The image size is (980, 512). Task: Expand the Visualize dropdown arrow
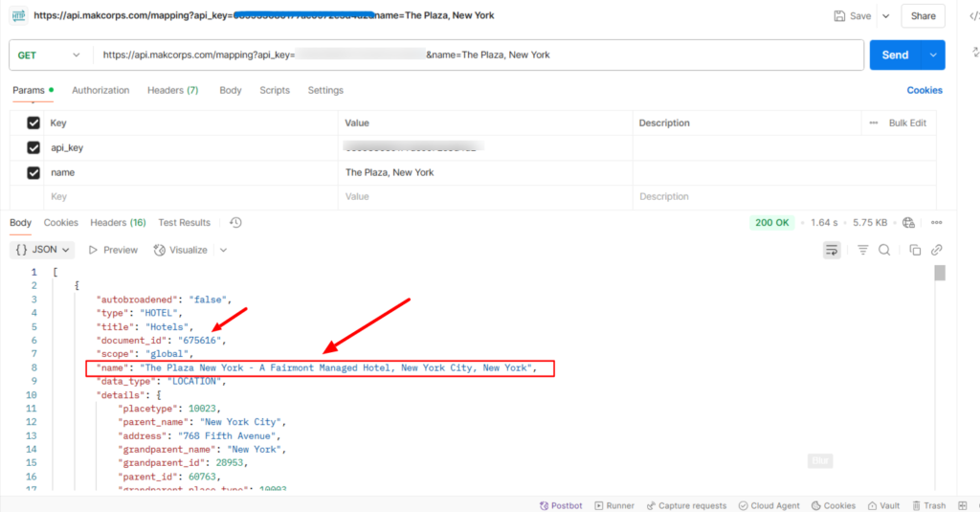click(223, 250)
